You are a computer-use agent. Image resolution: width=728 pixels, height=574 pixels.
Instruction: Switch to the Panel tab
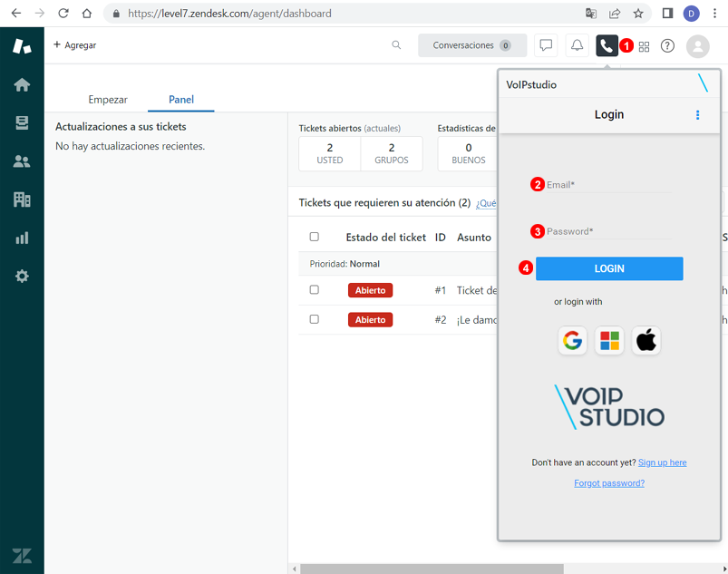pyautogui.click(x=181, y=100)
